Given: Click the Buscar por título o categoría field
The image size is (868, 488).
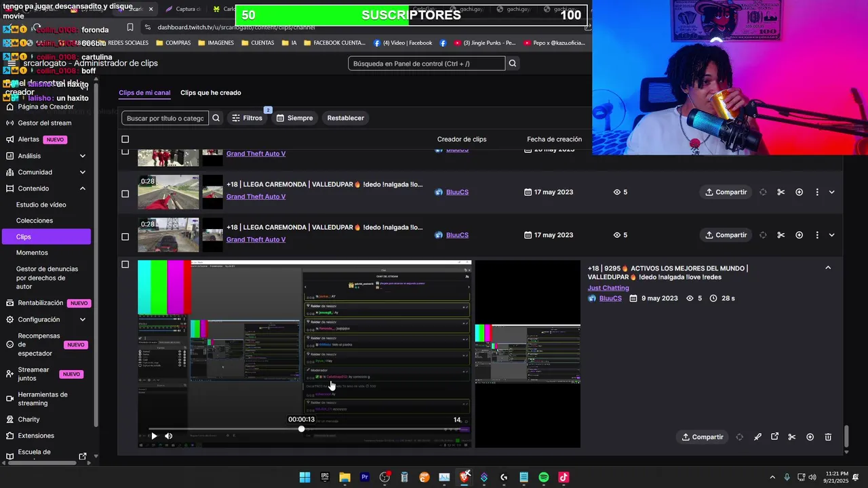Looking at the screenshot, I should (x=165, y=118).
